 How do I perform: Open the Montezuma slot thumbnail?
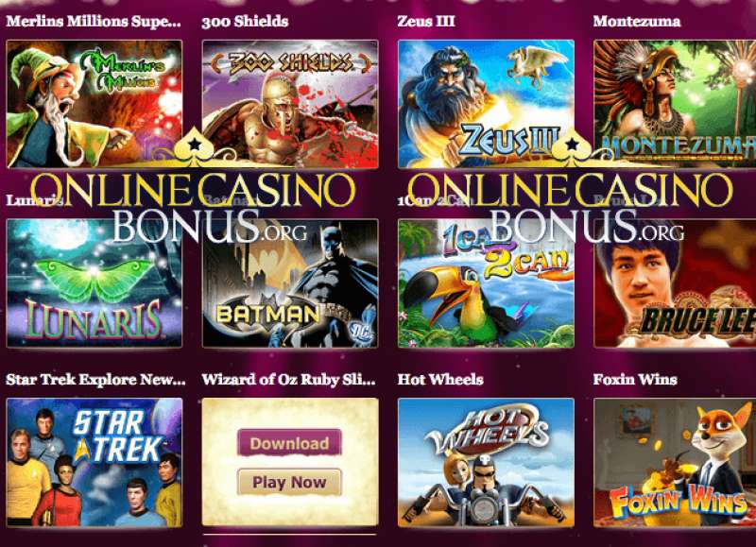pyautogui.click(x=675, y=104)
